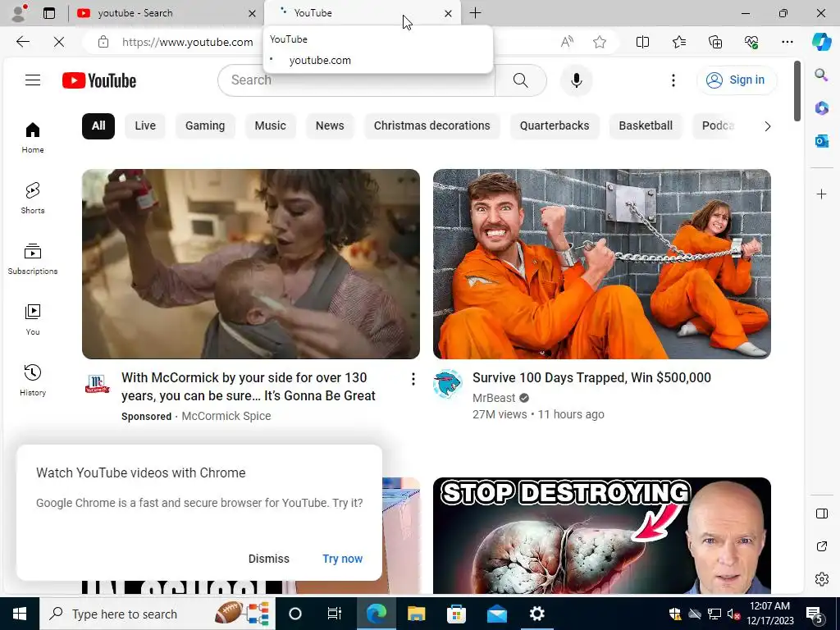Image resolution: width=840 pixels, height=630 pixels.
Task: Open a new browser tab
Action: pyautogui.click(x=475, y=13)
